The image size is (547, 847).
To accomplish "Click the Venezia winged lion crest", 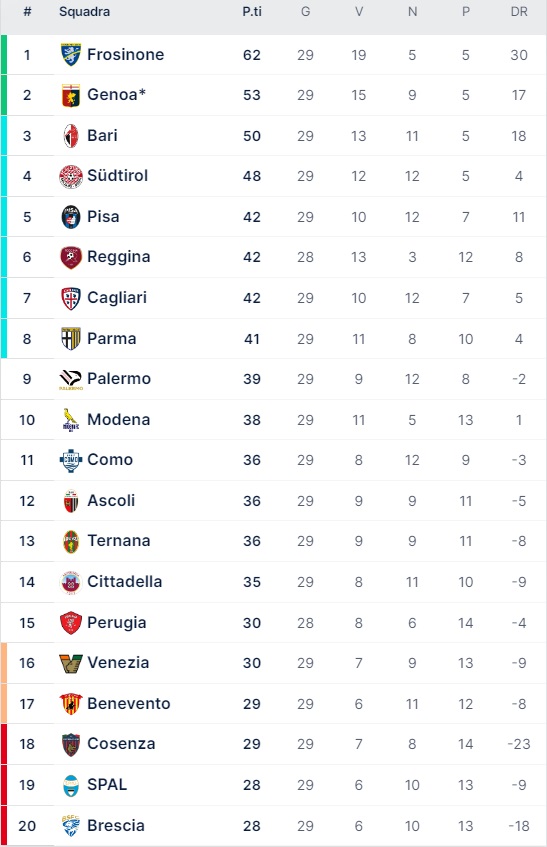I will [71, 663].
